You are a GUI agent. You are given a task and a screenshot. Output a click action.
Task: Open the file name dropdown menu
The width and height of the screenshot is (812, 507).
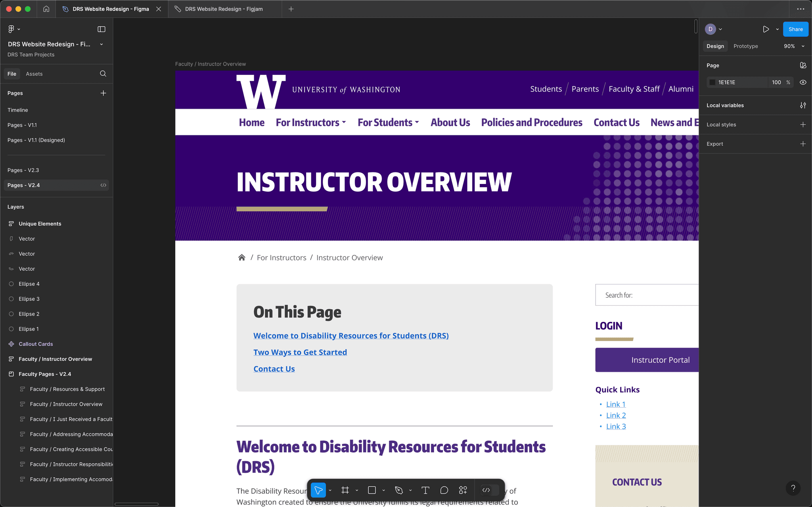point(101,44)
